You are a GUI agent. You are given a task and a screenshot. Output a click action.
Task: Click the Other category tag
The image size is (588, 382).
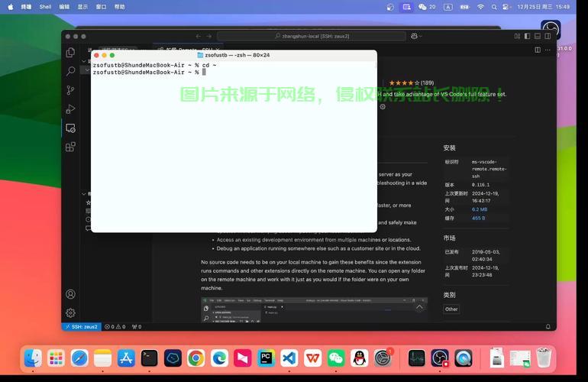click(451, 309)
